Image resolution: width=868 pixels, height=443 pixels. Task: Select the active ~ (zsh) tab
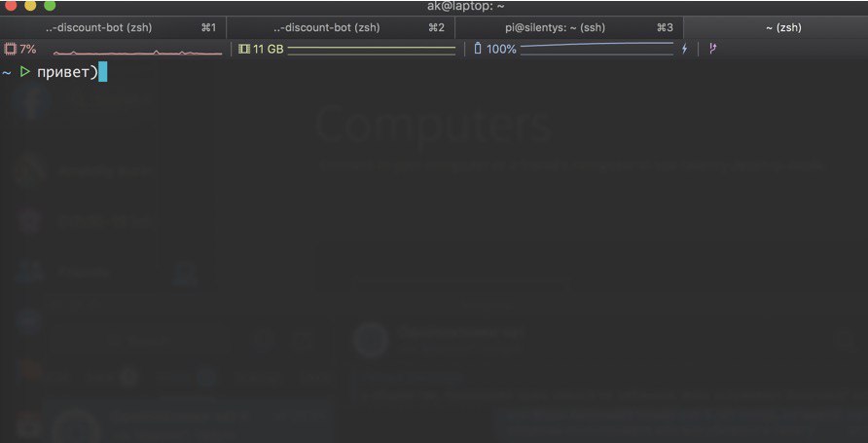pos(776,27)
